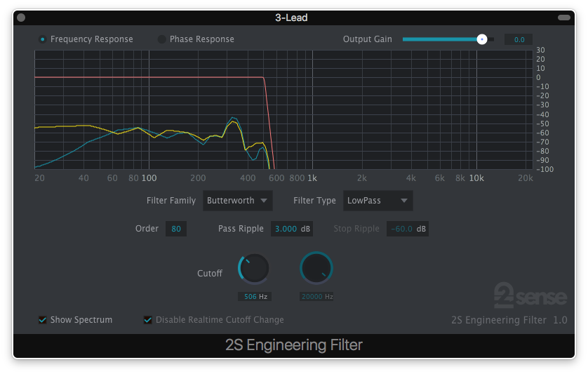Click the Order field showing 80
This screenshot has height=374, width=588.
(x=176, y=229)
